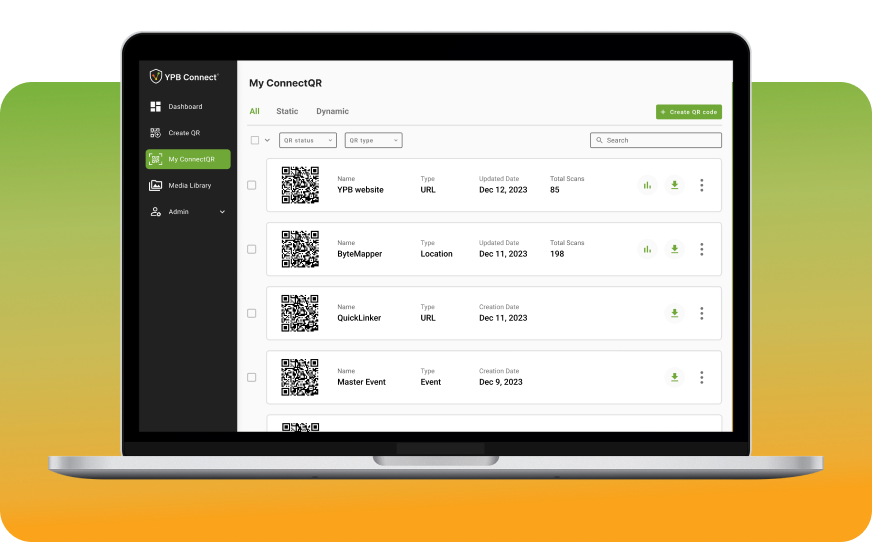Download the Master Event QR code

[x=674, y=377]
